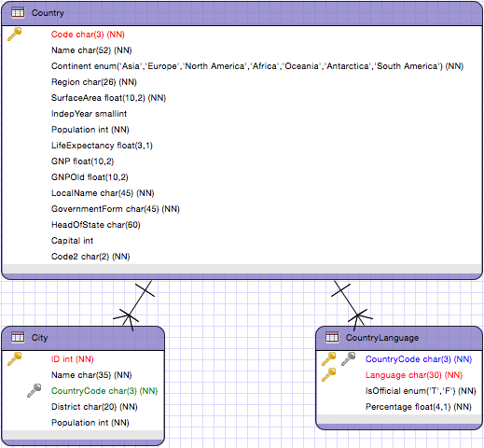The width and height of the screenshot is (484, 448).
Task: Select the Code2 char(2) column
Action: 90,257
